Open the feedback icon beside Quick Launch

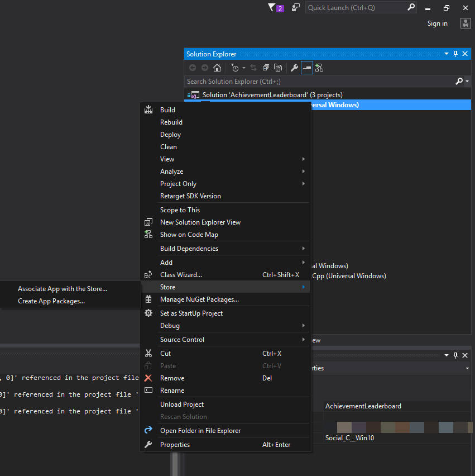coord(295,8)
